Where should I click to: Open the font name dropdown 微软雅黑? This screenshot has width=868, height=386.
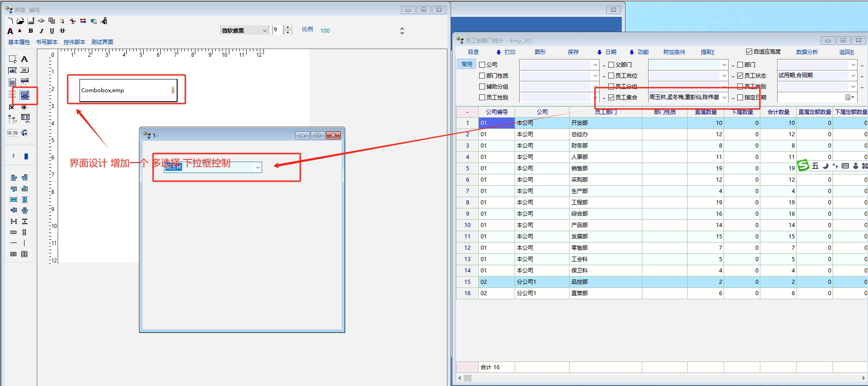pos(264,30)
